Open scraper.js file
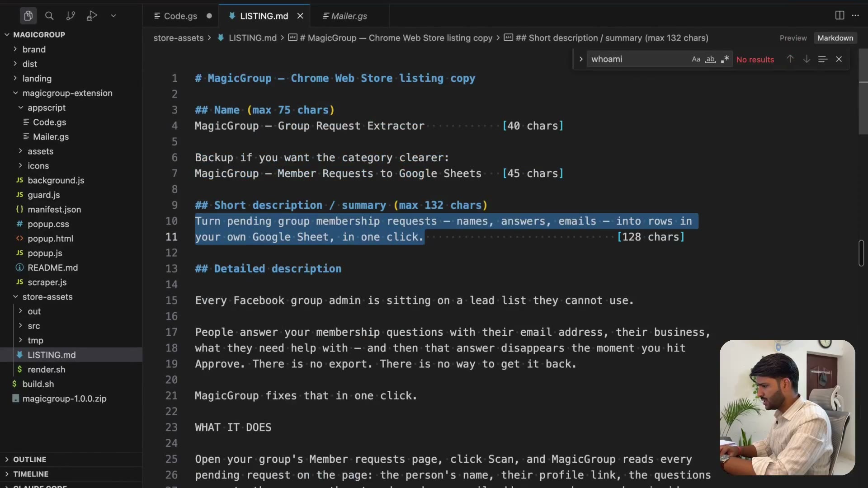This screenshot has height=488, width=868. 47,282
